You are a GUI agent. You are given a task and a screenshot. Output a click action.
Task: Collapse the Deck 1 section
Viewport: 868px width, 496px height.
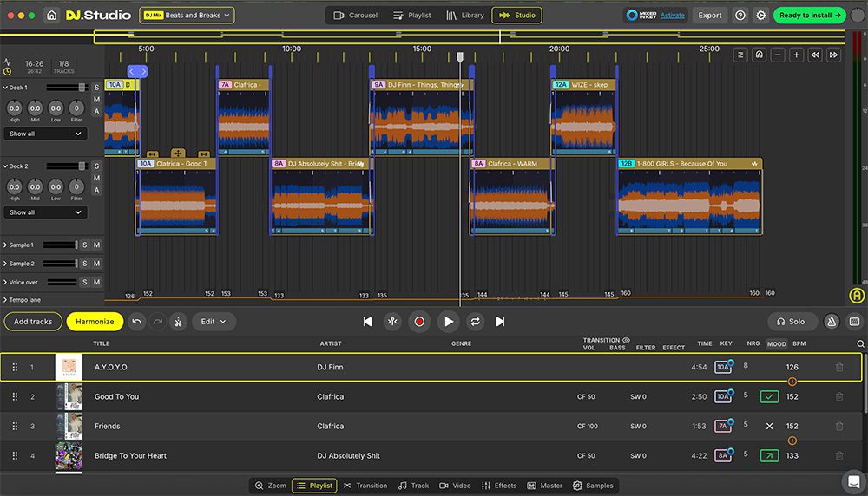pos(5,88)
